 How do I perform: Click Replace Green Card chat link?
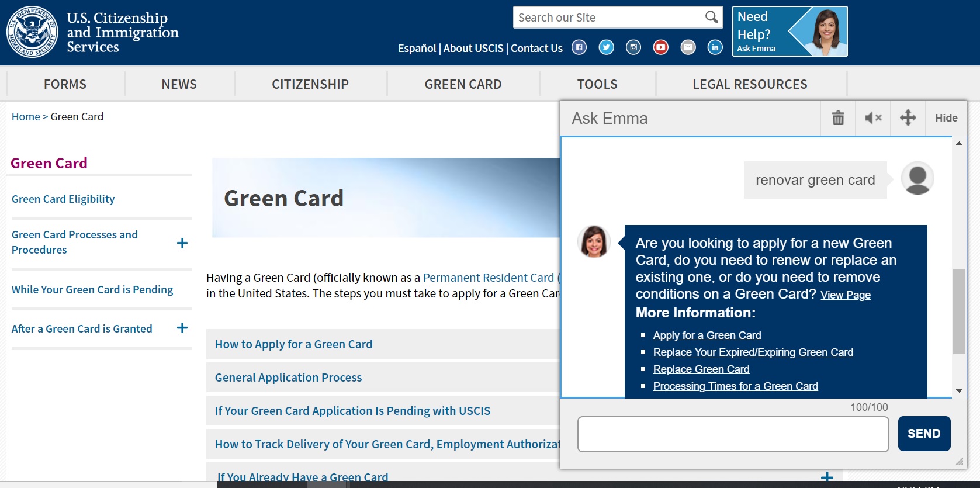pyautogui.click(x=701, y=369)
